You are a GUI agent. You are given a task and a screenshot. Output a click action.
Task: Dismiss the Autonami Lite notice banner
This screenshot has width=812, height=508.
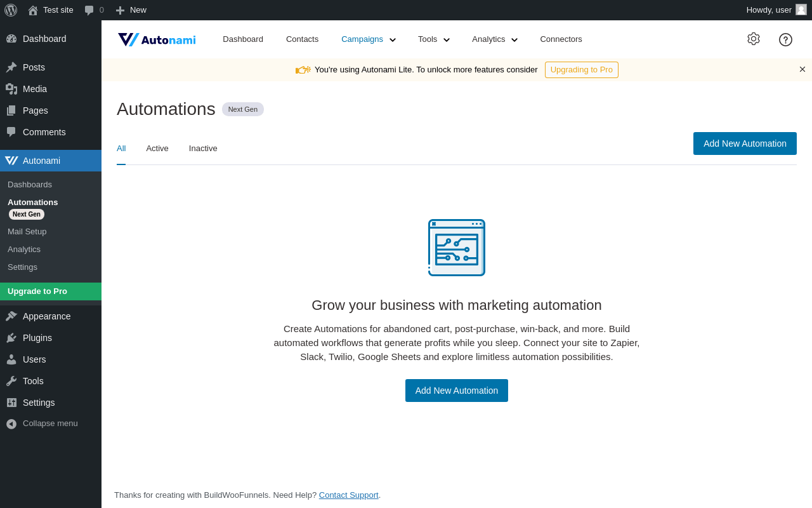tap(802, 69)
